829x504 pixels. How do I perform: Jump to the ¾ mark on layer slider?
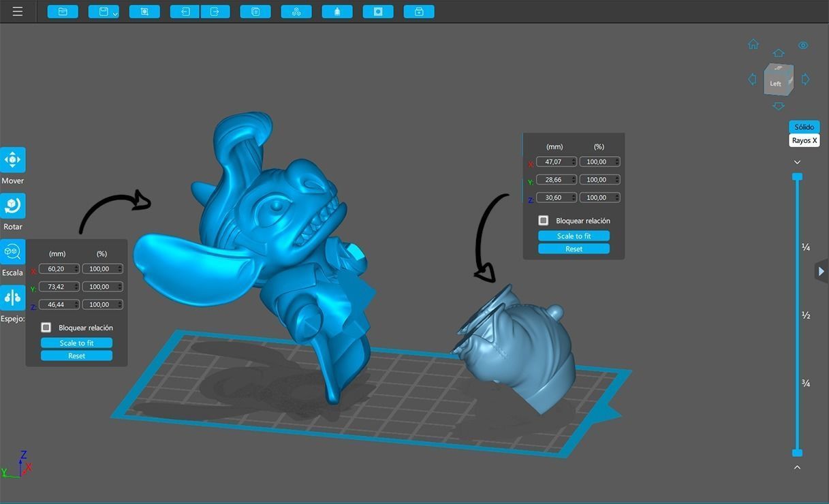point(806,383)
